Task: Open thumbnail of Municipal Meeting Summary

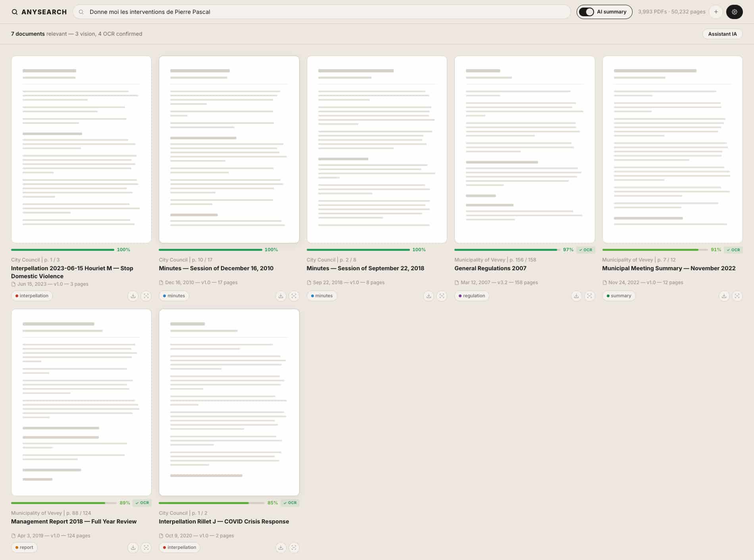Action: click(672, 149)
